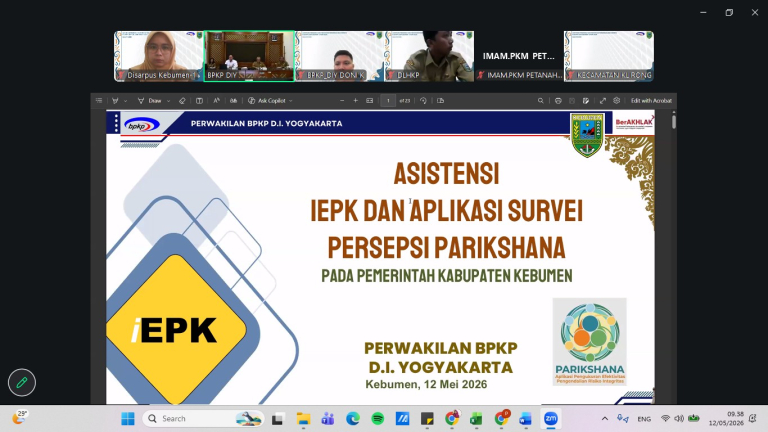Expand the Draw tool options arrow

(x=168, y=101)
